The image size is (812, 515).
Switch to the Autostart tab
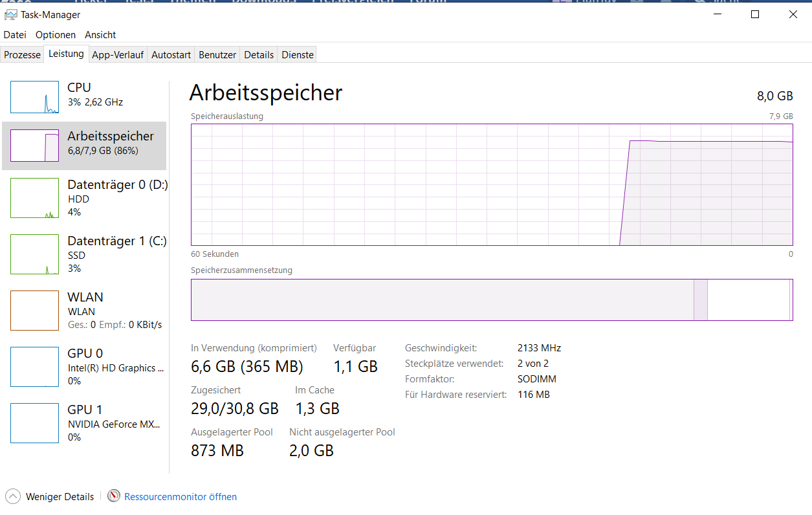coord(171,55)
